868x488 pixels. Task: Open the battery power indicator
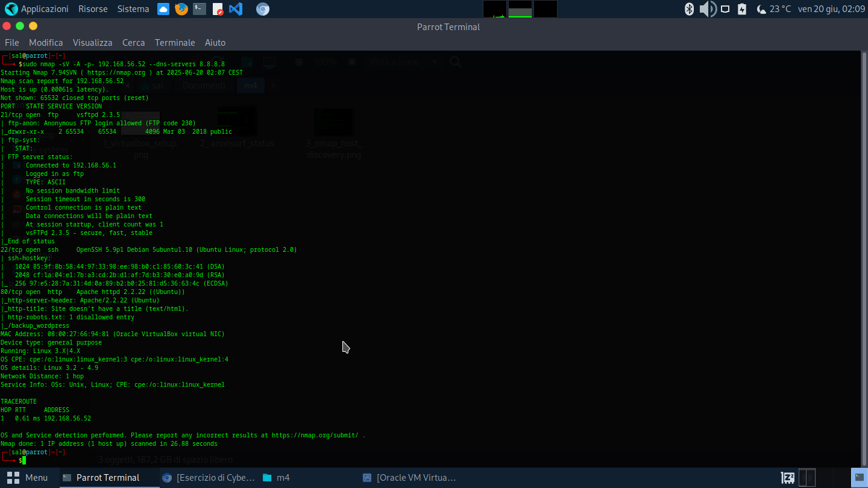click(x=742, y=9)
